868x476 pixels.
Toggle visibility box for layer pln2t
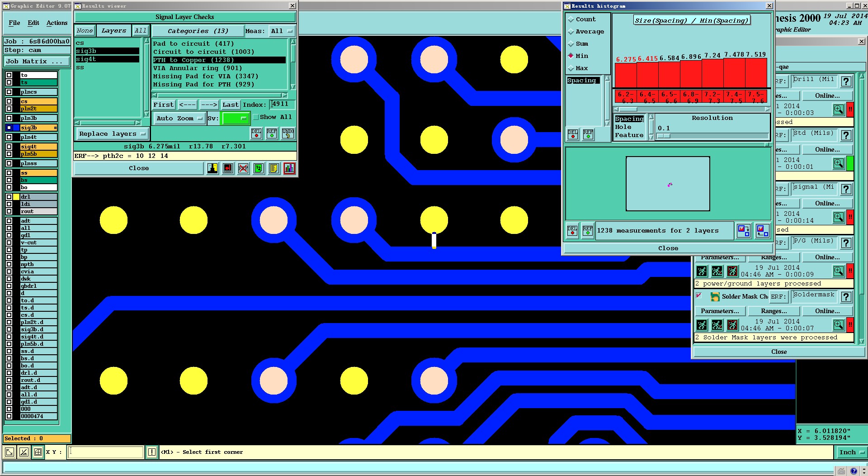coord(9,109)
